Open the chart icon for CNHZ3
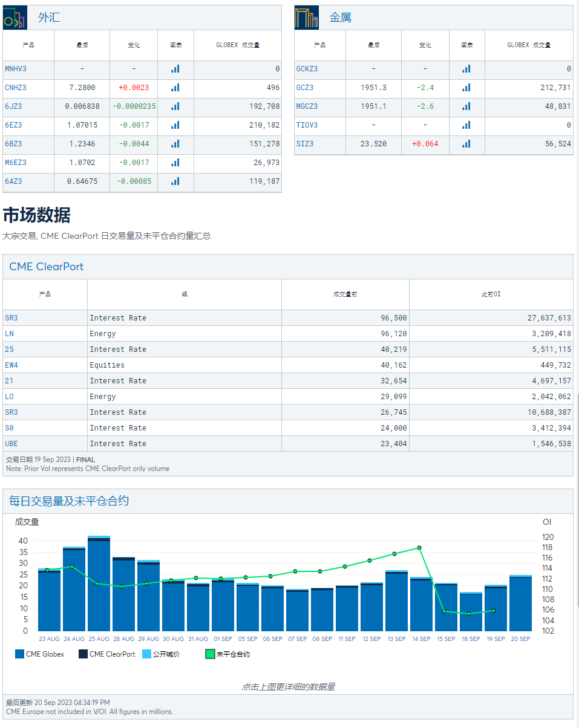 click(x=175, y=88)
